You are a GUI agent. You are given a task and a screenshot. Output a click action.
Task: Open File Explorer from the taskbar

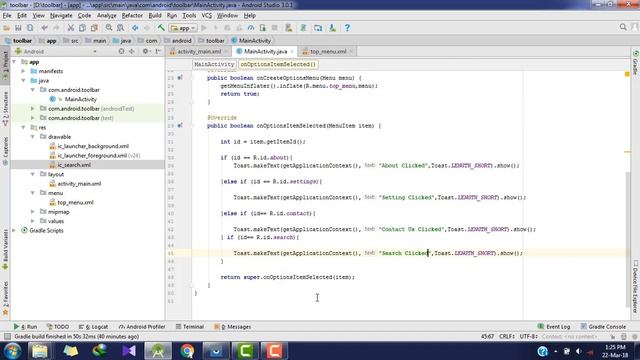click(40, 351)
